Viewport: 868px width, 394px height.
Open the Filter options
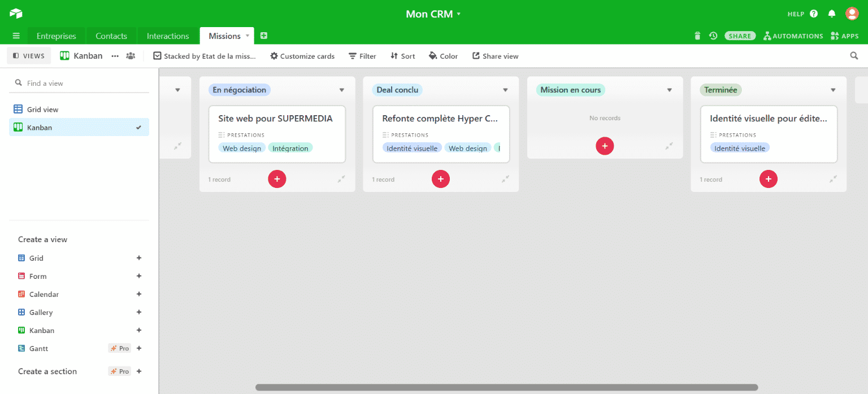click(362, 56)
